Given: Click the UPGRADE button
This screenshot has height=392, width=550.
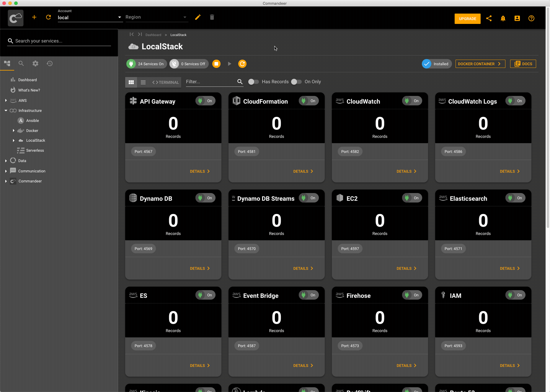Looking at the screenshot, I should 467,19.
